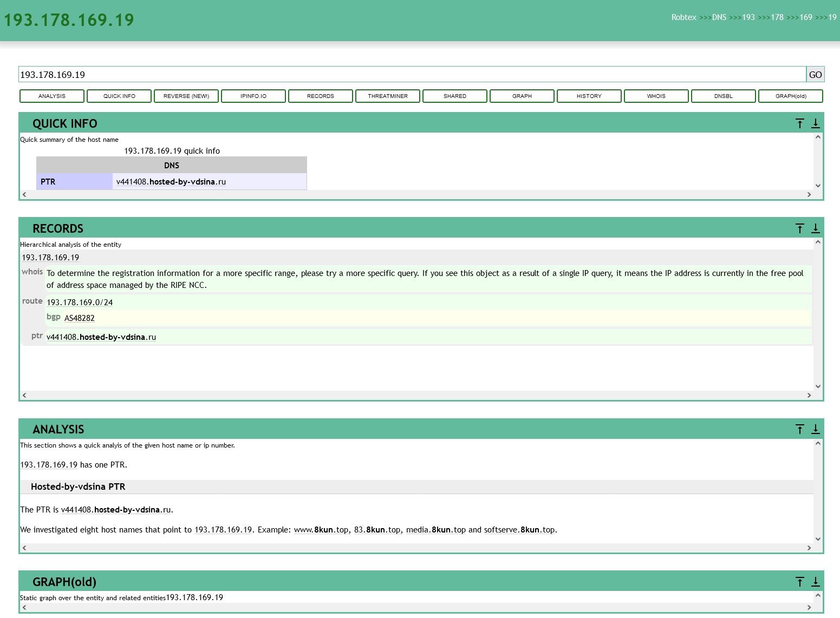Jump to top icon in QUICK INFO header
This screenshot has width=840, height=618.
click(800, 123)
